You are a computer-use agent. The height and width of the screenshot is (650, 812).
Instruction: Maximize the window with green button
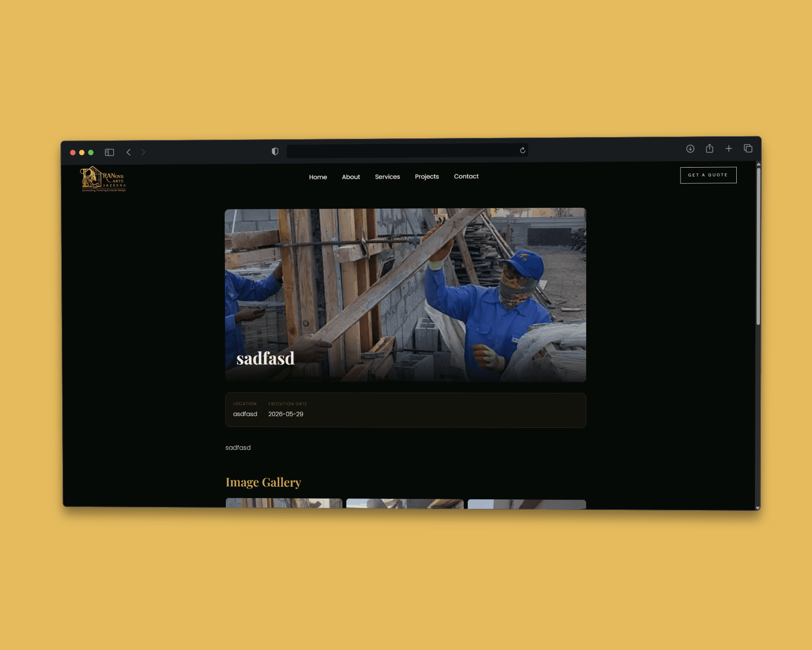click(x=91, y=153)
